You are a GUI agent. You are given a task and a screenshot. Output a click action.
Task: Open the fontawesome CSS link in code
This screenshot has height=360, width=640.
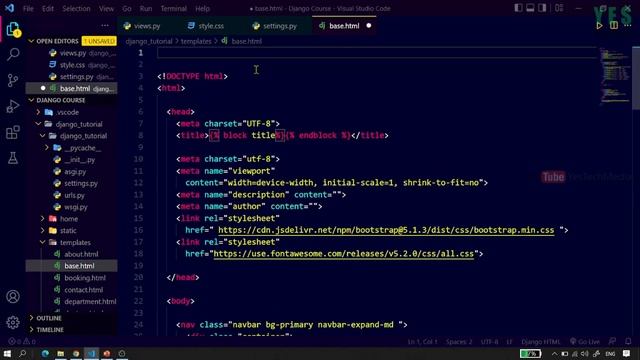pos(344,254)
